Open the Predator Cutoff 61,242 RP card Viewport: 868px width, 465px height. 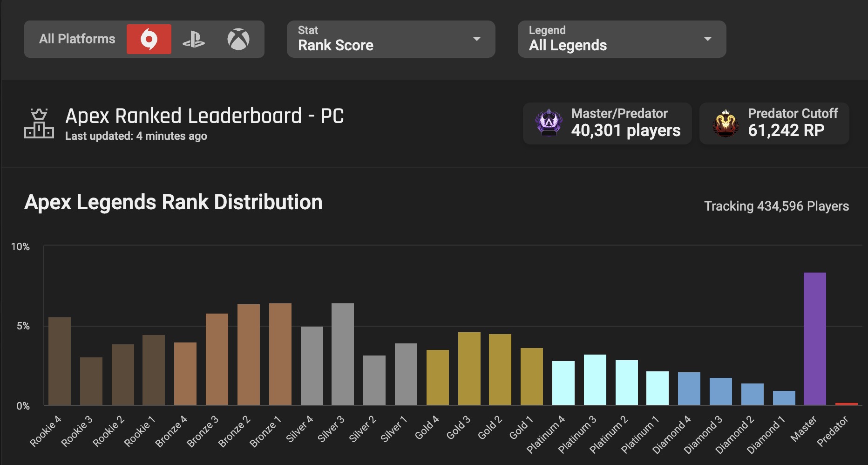[x=774, y=123]
